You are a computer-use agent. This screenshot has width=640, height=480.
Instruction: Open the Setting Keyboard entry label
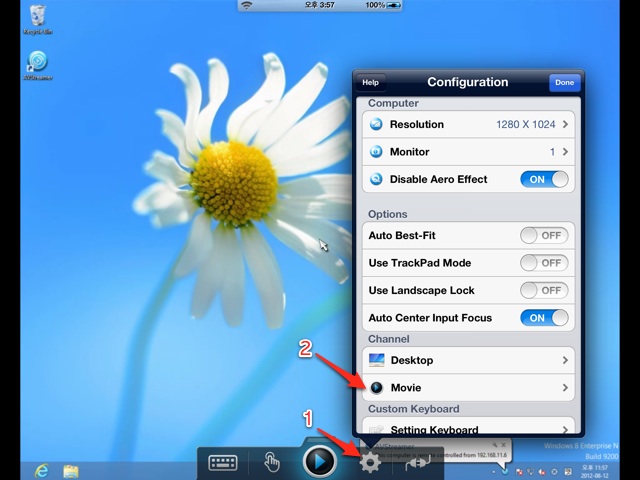[x=434, y=429]
